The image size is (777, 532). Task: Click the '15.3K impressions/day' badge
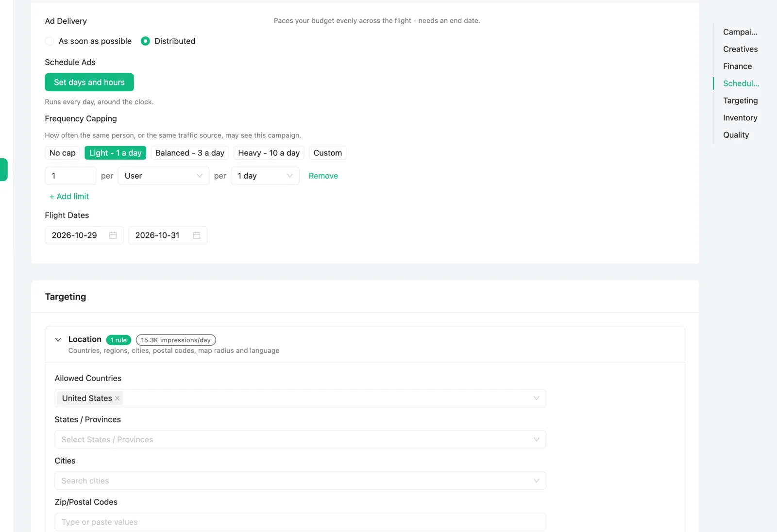(x=176, y=340)
